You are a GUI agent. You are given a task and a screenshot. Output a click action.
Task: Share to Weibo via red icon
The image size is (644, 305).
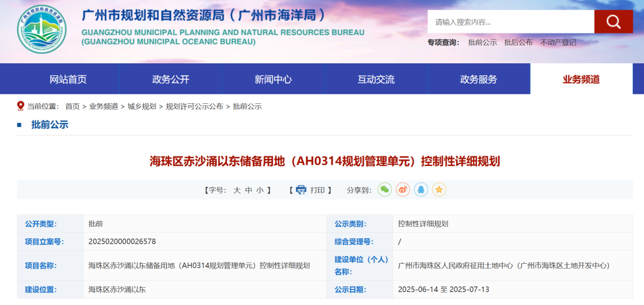403,189
